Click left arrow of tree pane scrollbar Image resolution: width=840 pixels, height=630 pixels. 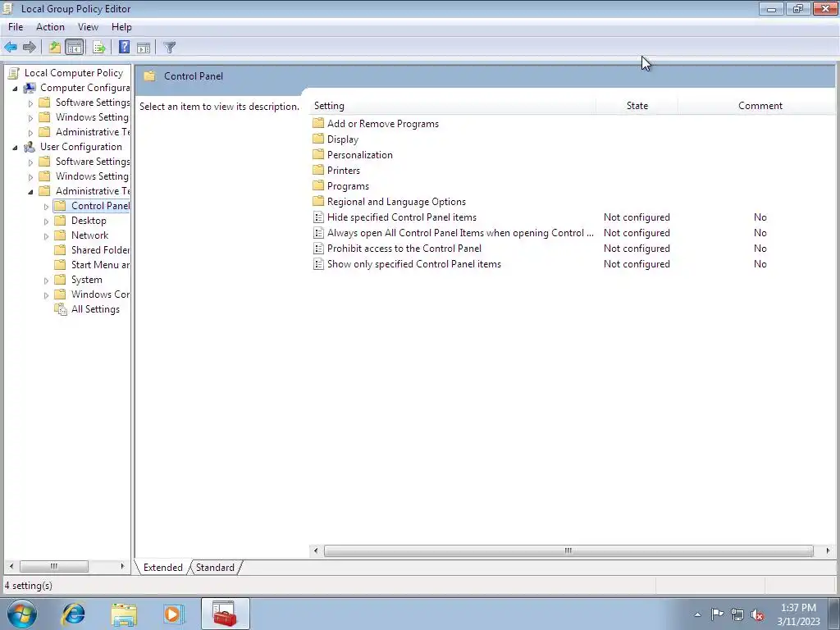click(11, 566)
